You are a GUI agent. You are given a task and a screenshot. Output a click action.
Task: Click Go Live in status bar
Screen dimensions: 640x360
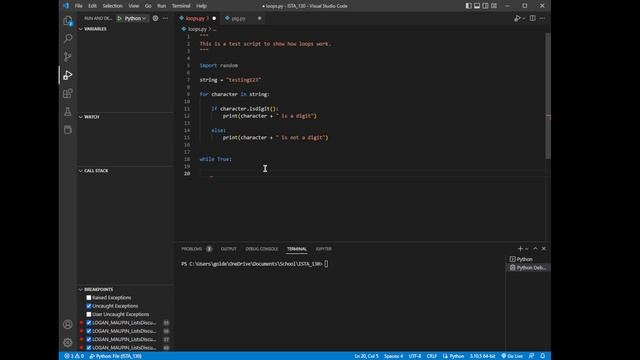tap(512, 356)
